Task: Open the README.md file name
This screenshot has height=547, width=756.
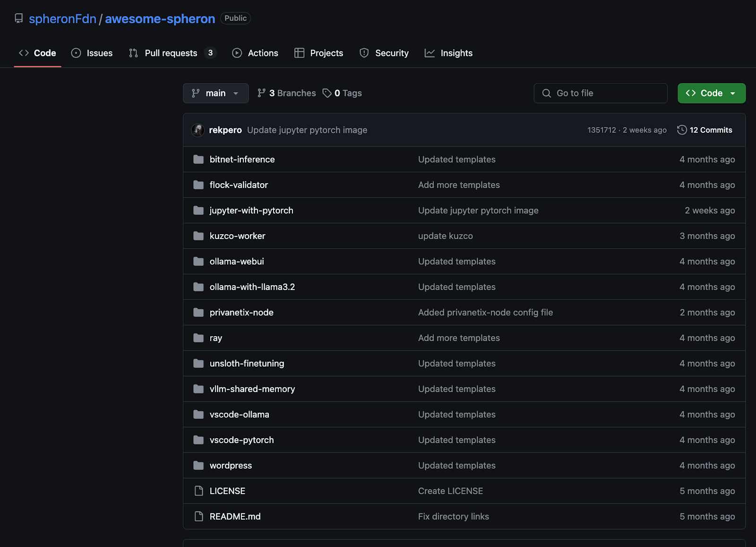Action: pos(235,516)
